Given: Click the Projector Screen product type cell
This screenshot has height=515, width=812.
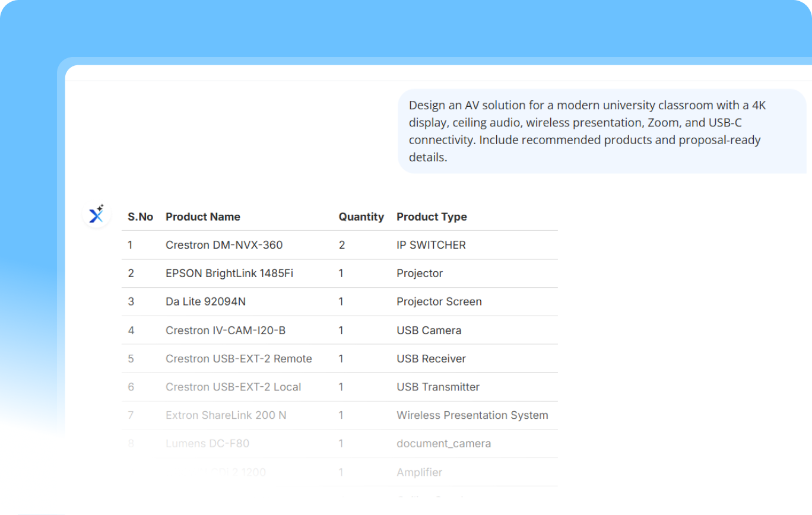Looking at the screenshot, I should click(x=439, y=301).
